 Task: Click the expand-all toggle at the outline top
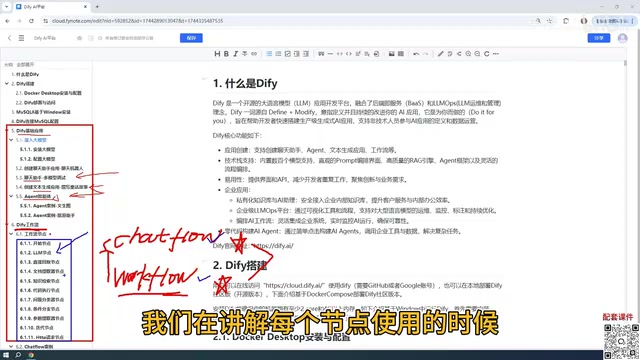coord(25,64)
